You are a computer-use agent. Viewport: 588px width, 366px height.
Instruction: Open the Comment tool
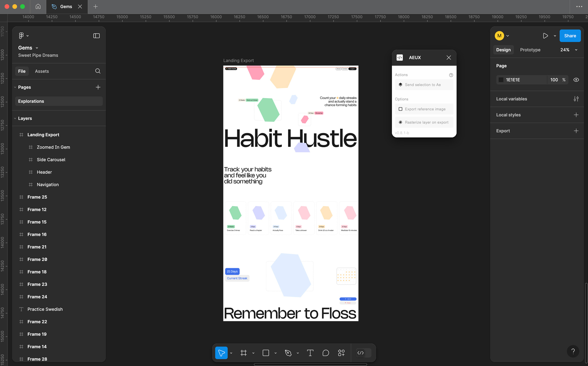(326, 353)
